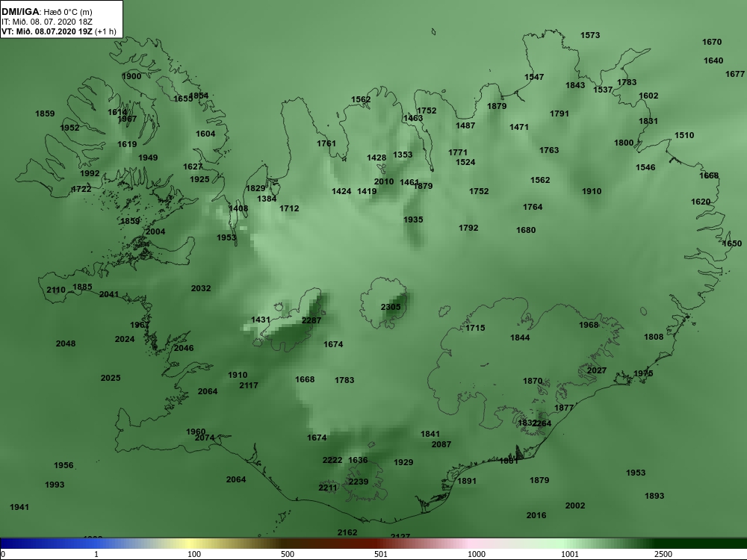747x560 pixels.
Task: Click the value 1844 on Vatnajökull
Action: pos(520,337)
